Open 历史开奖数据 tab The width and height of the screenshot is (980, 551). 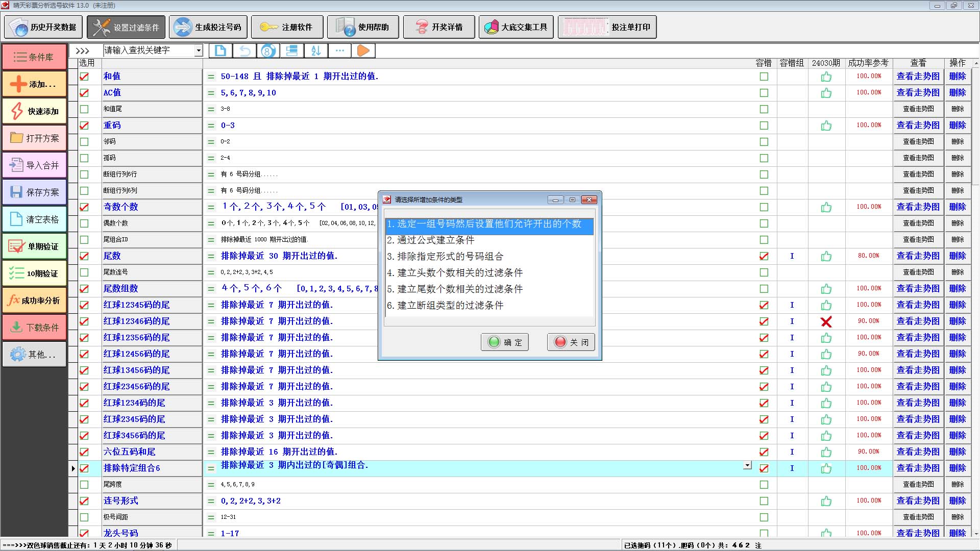tap(44, 27)
